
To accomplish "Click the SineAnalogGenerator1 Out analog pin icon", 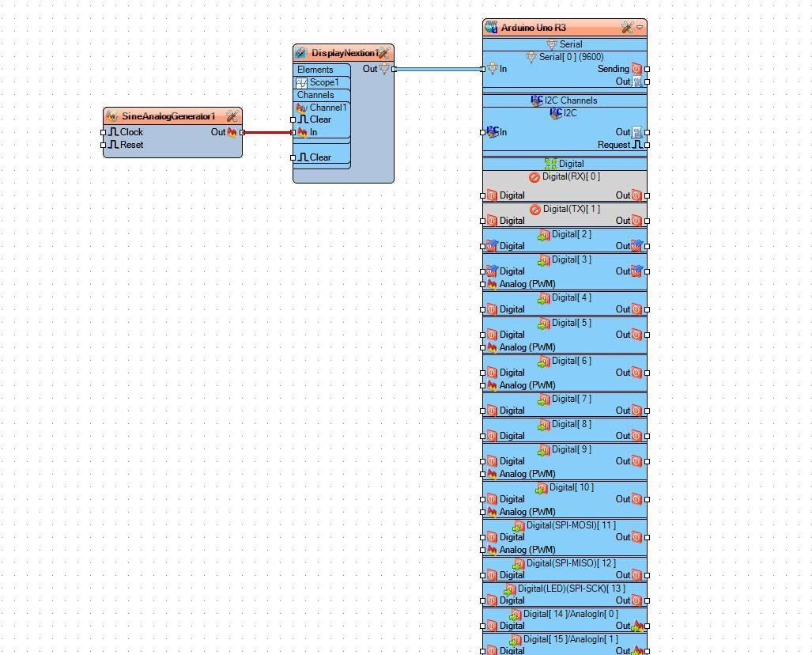I will [232, 132].
